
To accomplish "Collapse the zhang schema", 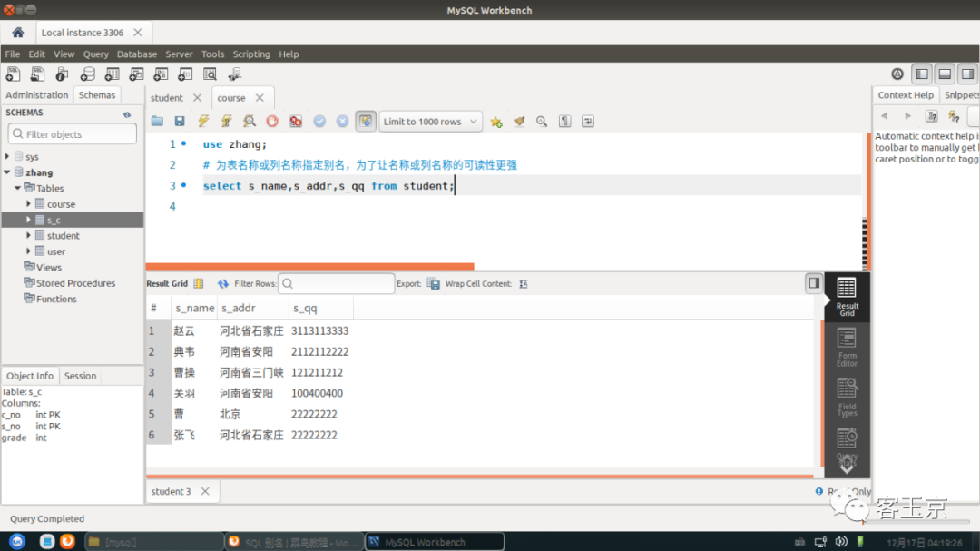I will (x=7, y=172).
